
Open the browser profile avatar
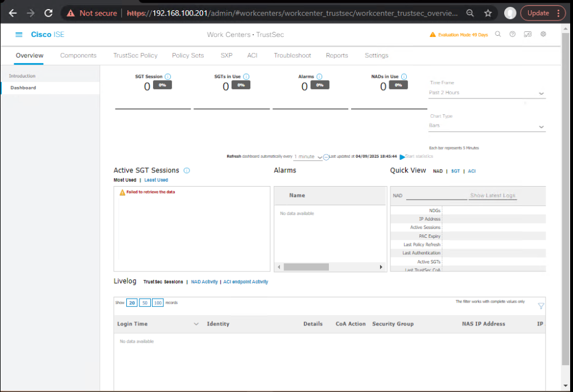[x=510, y=13]
